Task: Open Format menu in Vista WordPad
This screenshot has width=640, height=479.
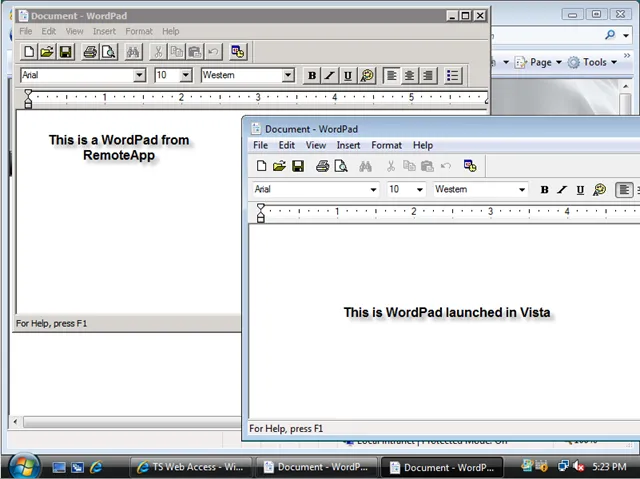Action: [387, 145]
